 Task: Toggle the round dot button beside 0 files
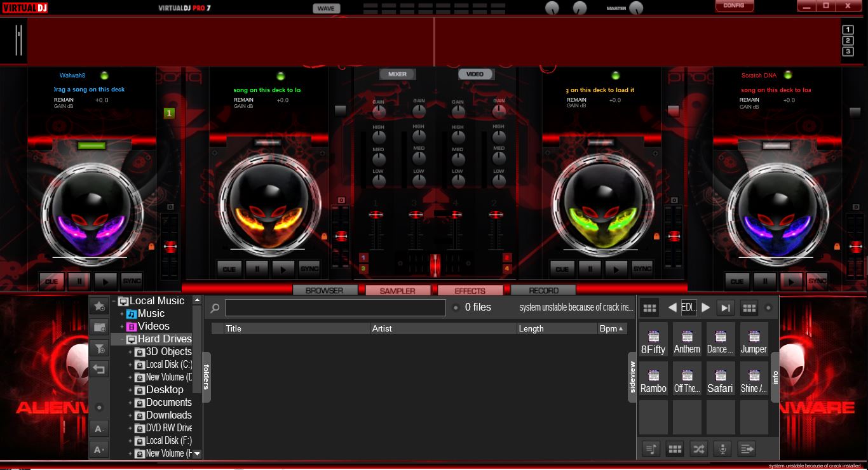click(x=456, y=308)
